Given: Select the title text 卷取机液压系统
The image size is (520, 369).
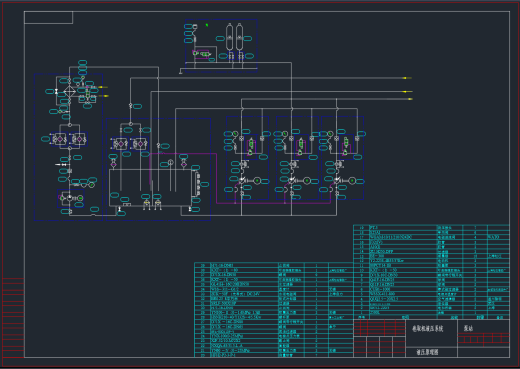Looking at the screenshot, I should [x=428, y=329].
